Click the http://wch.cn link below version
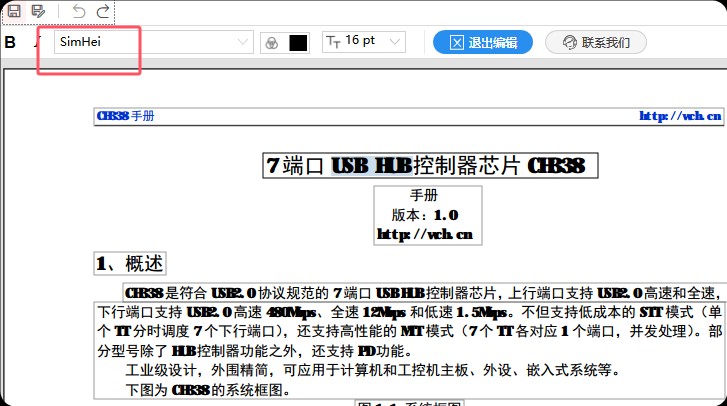This screenshot has width=727, height=406. pos(425,234)
